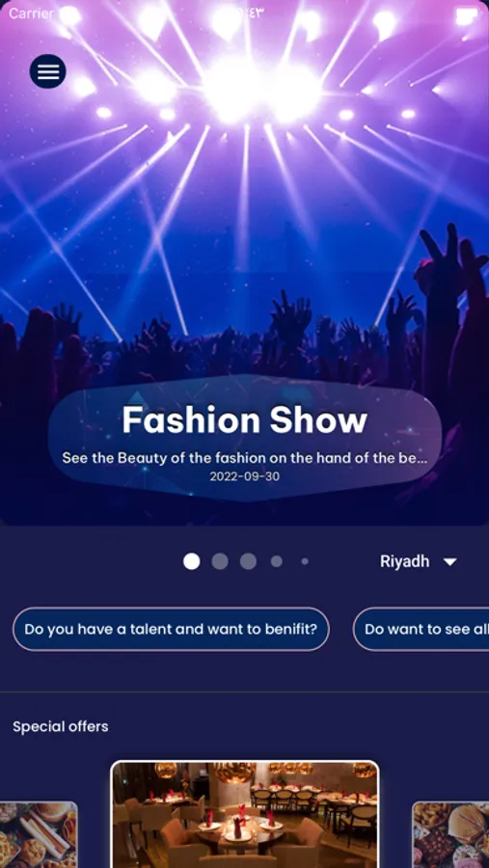Image resolution: width=489 pixels, height=868 pixels.
Task: Open the left food offer thumbnail
Action: click(x=39, y=835)
